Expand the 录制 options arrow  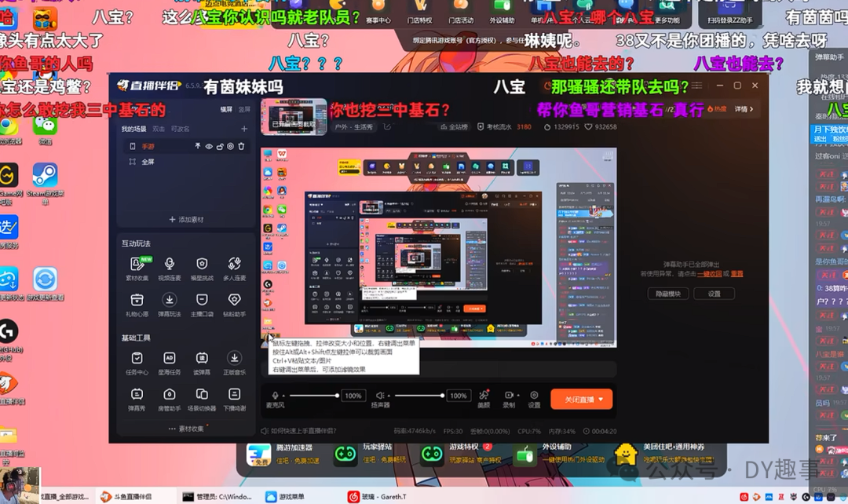pyautogui.click(x=518, y=396)
